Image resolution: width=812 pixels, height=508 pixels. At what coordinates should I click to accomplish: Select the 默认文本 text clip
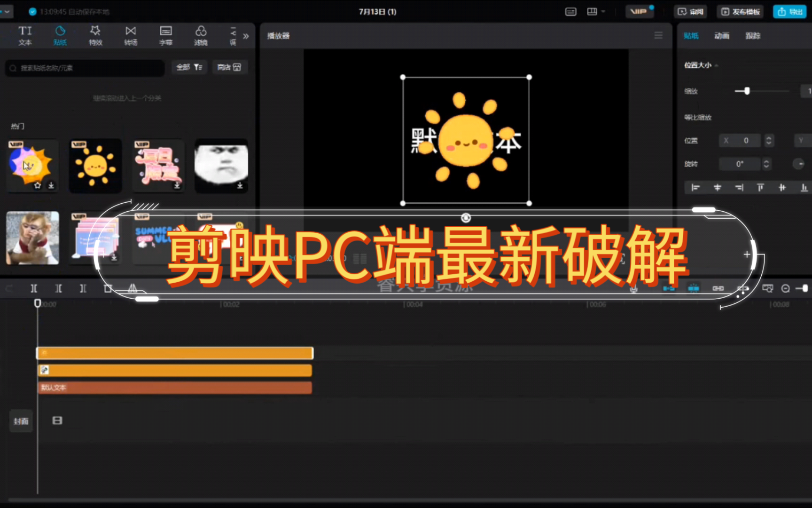tap(175, 388)
